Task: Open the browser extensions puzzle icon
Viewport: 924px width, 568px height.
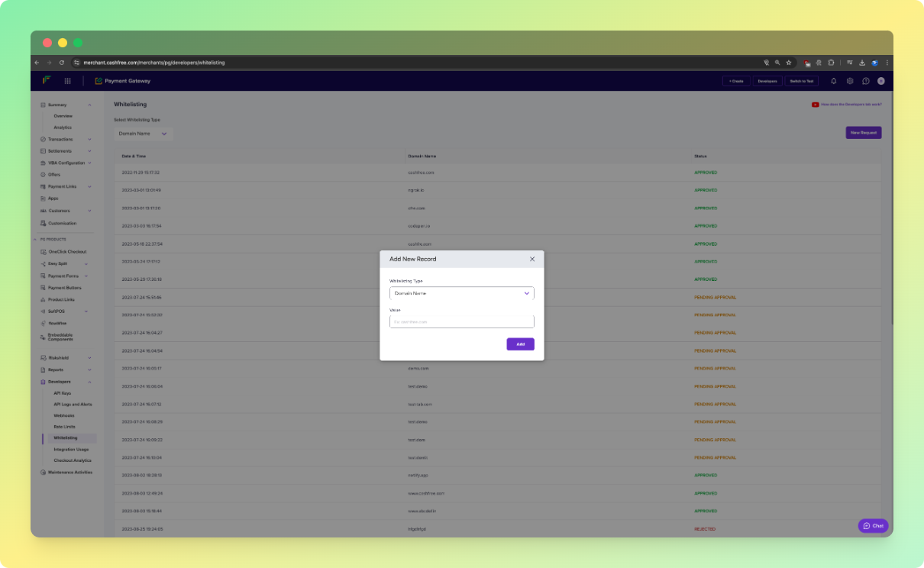Action: [830, 63]
